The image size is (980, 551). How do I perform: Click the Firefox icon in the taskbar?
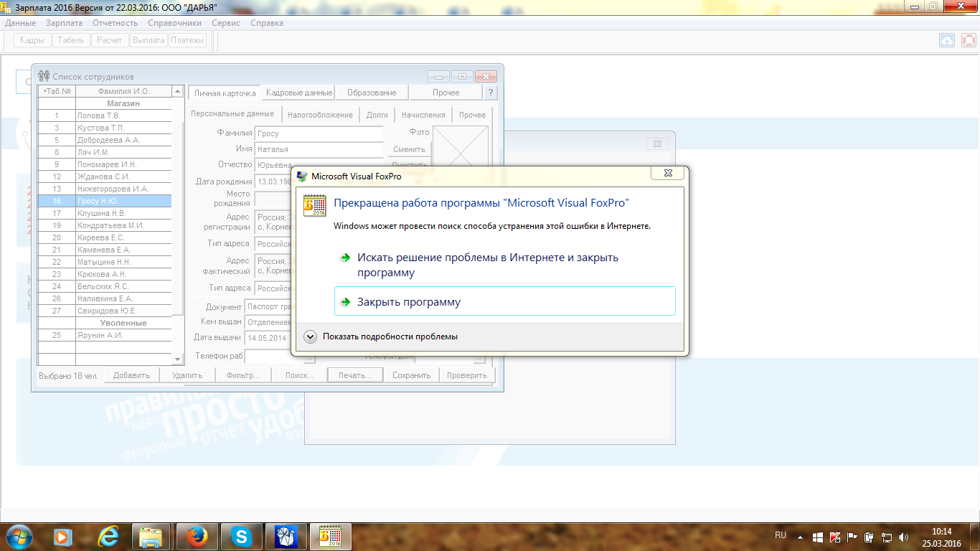point(196,536)
